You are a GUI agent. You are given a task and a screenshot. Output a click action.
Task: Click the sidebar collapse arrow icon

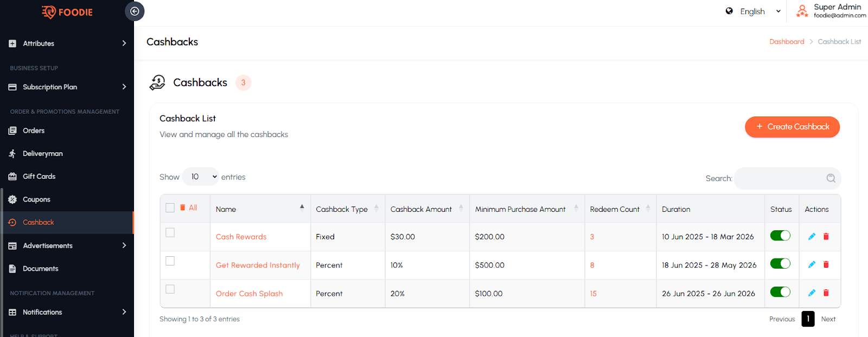pos(135,11)
